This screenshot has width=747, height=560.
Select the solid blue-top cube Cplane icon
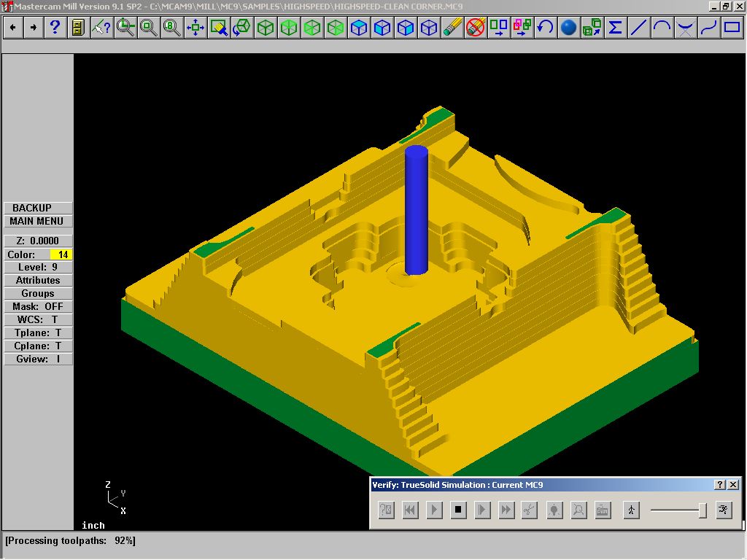359,28
